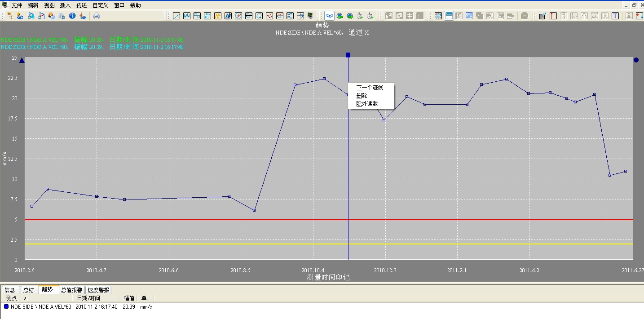Toggle the highlighted cursor link toolbar button
The width and height of the screenshot is (644, 319).
tap(330, 16)
